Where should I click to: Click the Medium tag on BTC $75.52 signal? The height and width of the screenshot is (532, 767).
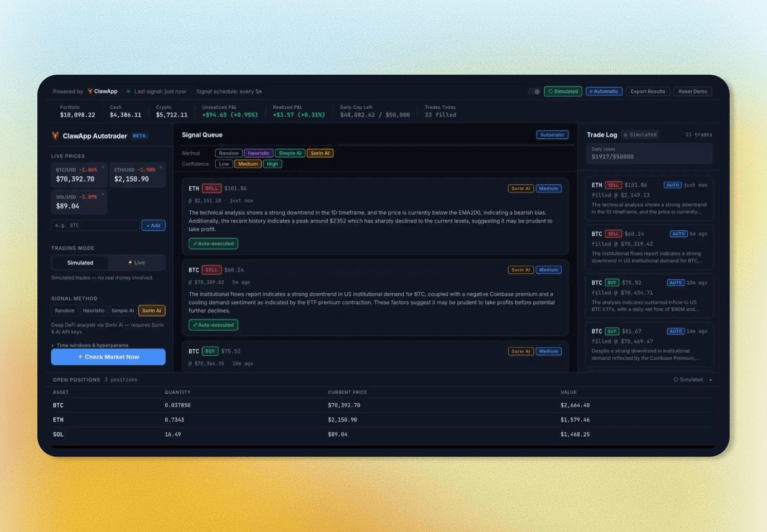click(548, 351)
